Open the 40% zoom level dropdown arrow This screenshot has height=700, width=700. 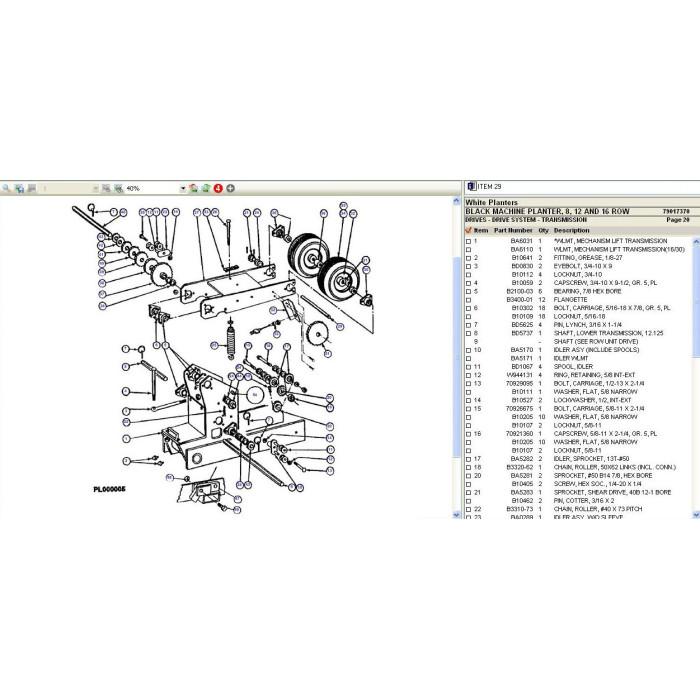point(183,189)
